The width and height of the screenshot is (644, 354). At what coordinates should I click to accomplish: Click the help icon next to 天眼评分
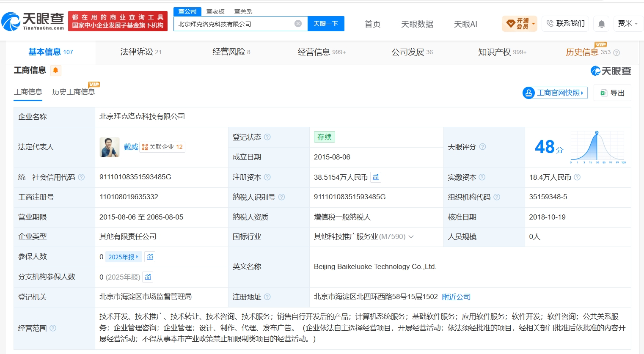(x=482, y=147)
